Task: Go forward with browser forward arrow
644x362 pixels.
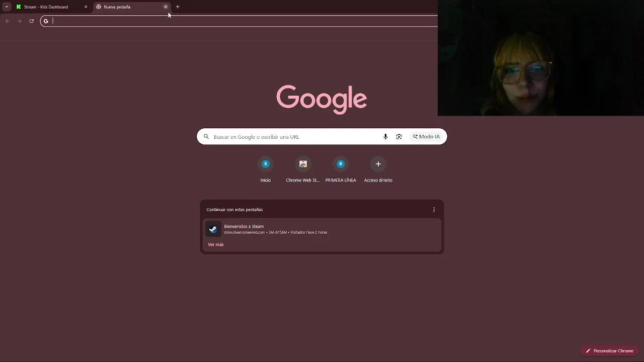Action: click(19, 21)
